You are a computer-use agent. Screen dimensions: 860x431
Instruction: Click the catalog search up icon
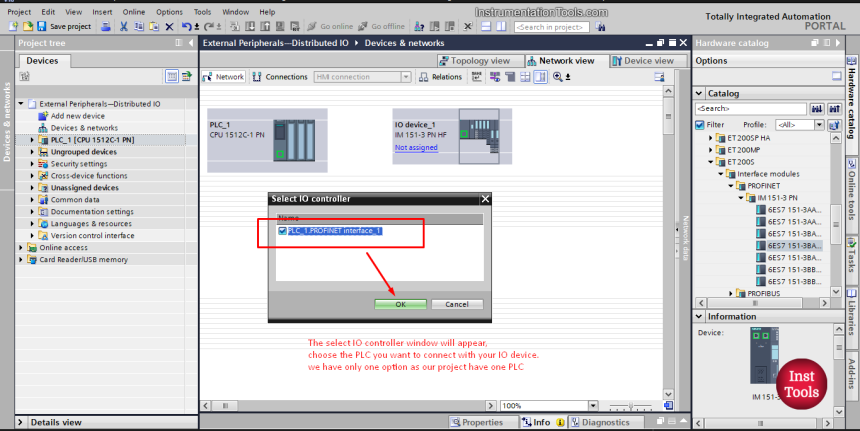pyautogui.click(x=835, y=109)
